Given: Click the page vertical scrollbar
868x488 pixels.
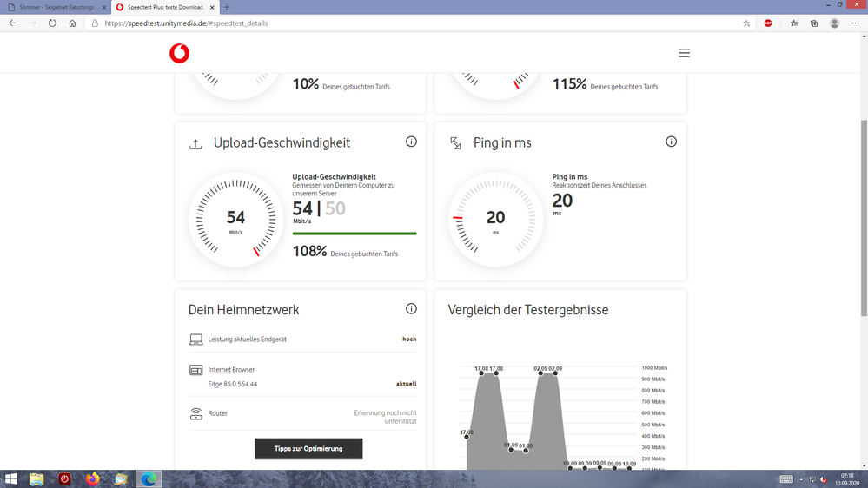Looking at the screenshot, I should pyautogui.click(x=864, y=218).
